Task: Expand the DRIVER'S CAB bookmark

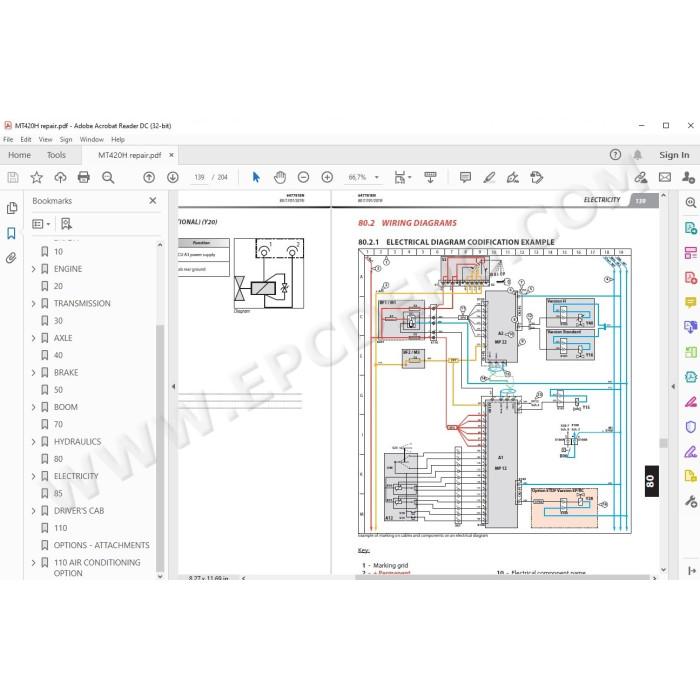Action: point(33,511)
